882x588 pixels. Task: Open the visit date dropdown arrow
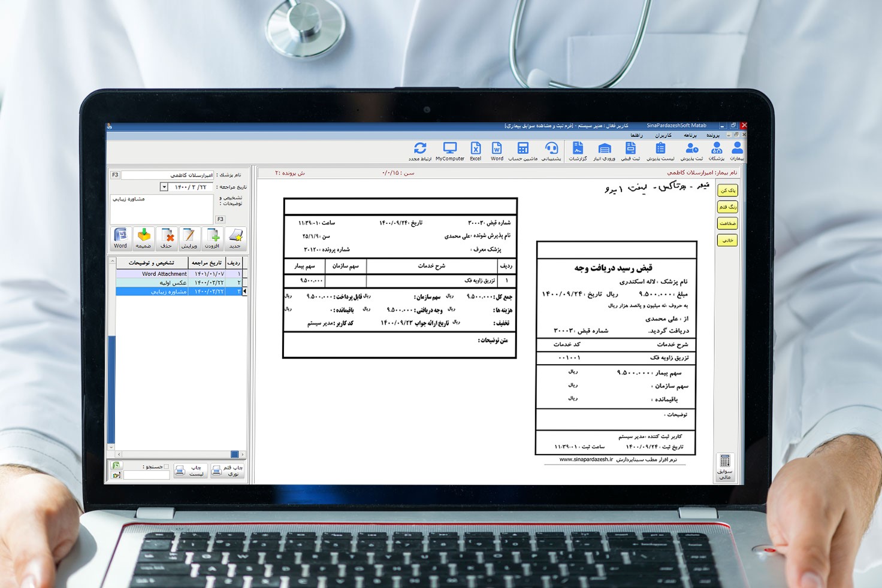(164, 187)
